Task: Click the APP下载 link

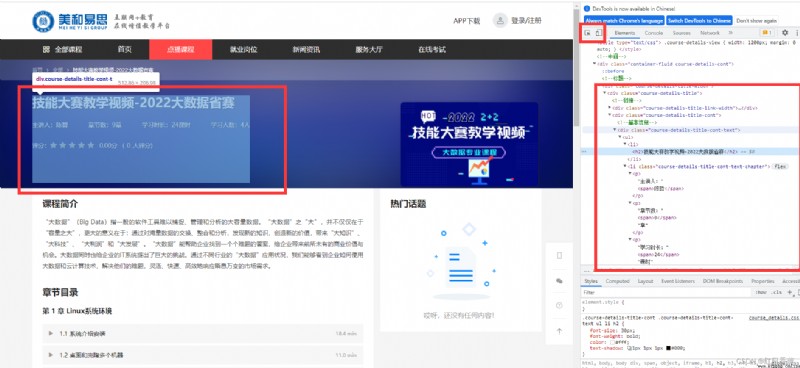Action: pyautogui.click(x=467, y=21)
